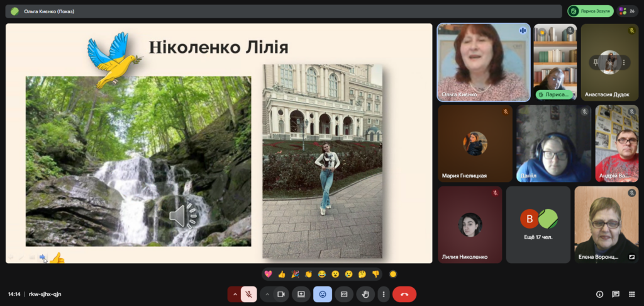
Task: Start screen sharing with Present button
Action: click(301, 294)
